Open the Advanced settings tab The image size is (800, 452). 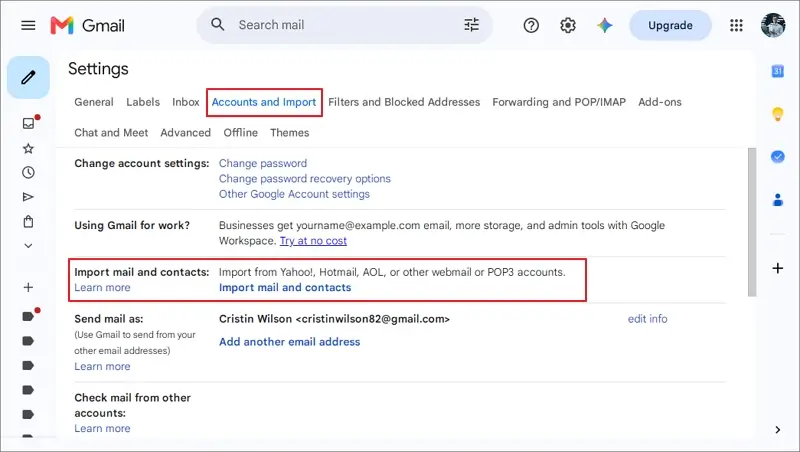pos(186,133)
